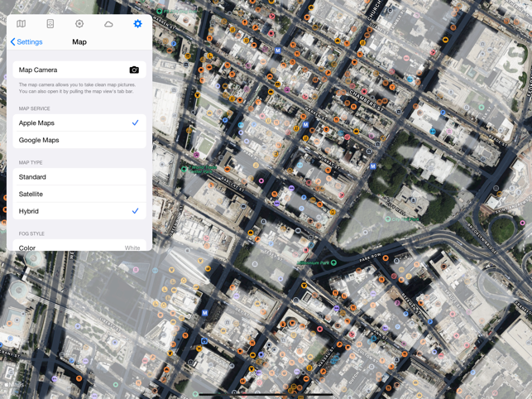Image resolution: width=532 pixels, height=399 pixels.
Task: Click the Brooklyn Bridge road label
Action: pos(482,238)
